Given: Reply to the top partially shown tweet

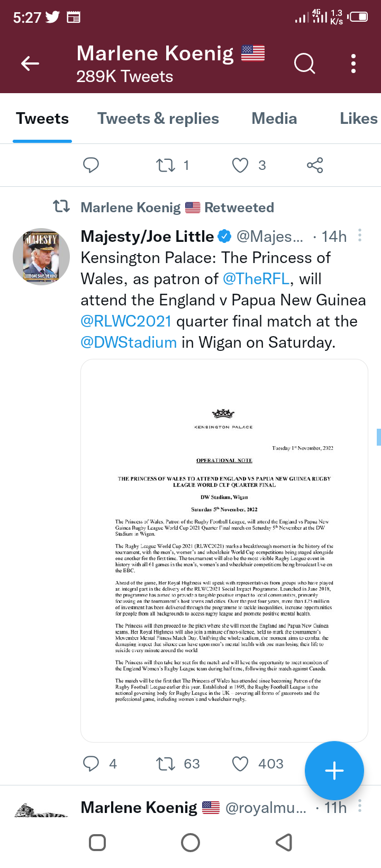Looking at the screenshot, I should pyautogui.click(x=91, y=165).
